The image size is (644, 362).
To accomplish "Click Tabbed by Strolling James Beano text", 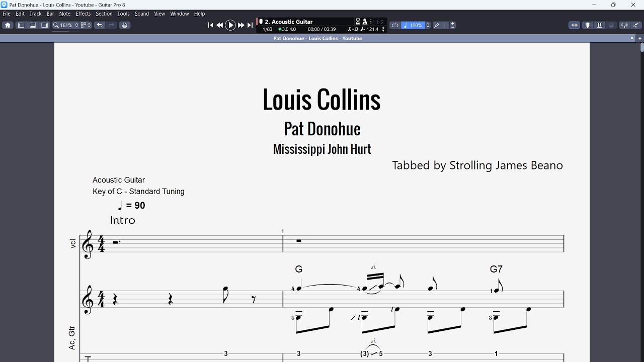I will pos(477,165).
